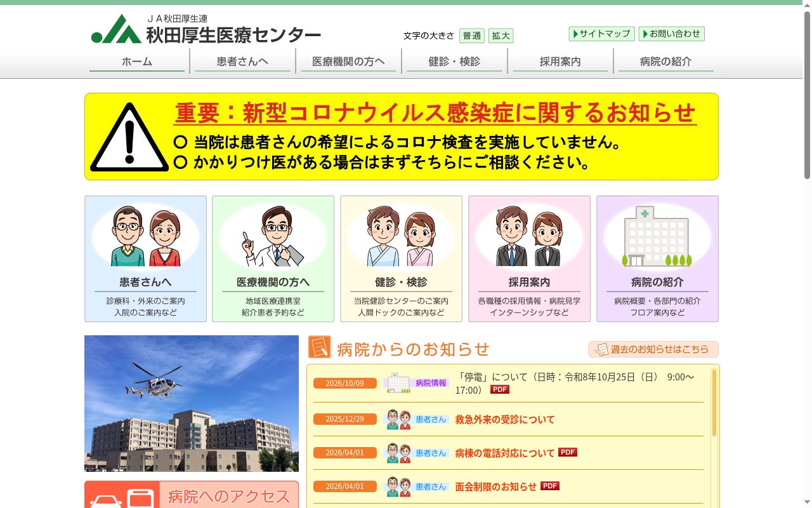
Task: Open the 救急外来の受診について notice
Action: pos(505,419)
